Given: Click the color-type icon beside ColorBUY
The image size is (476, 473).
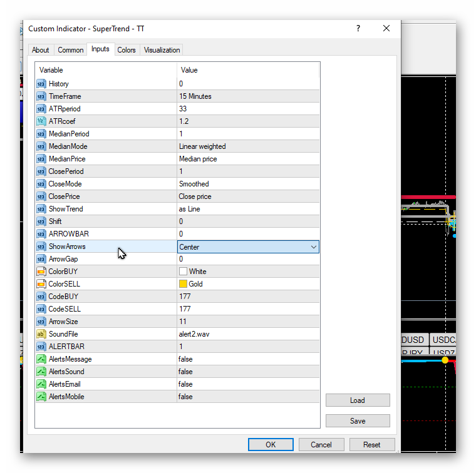Looking at the screenshot, I should pyautogui.click(x=41, y=272).
